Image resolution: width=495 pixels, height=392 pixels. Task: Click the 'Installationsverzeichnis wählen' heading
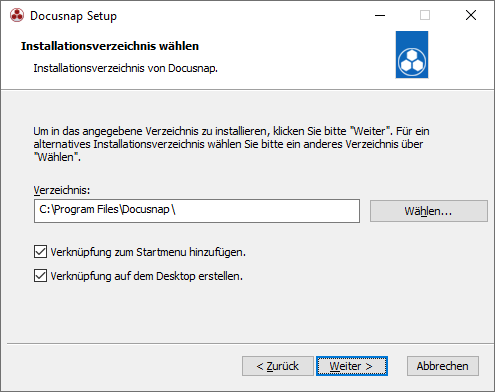110,46
